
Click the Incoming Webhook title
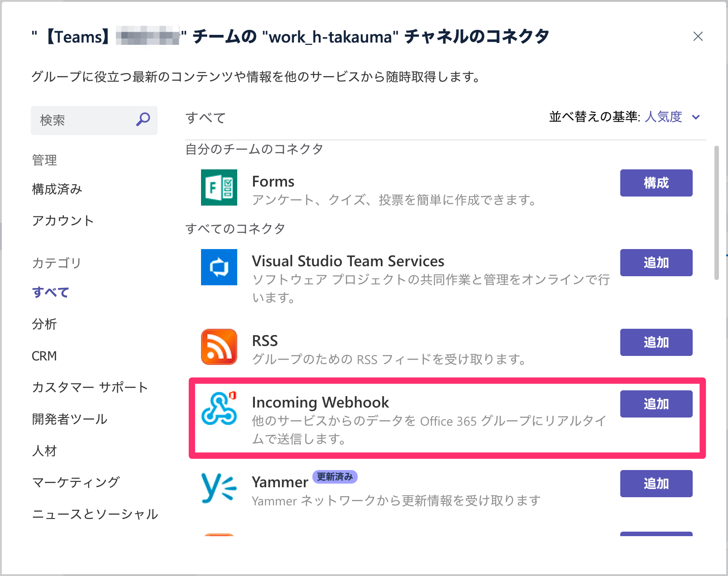click(x=321, y=403)
